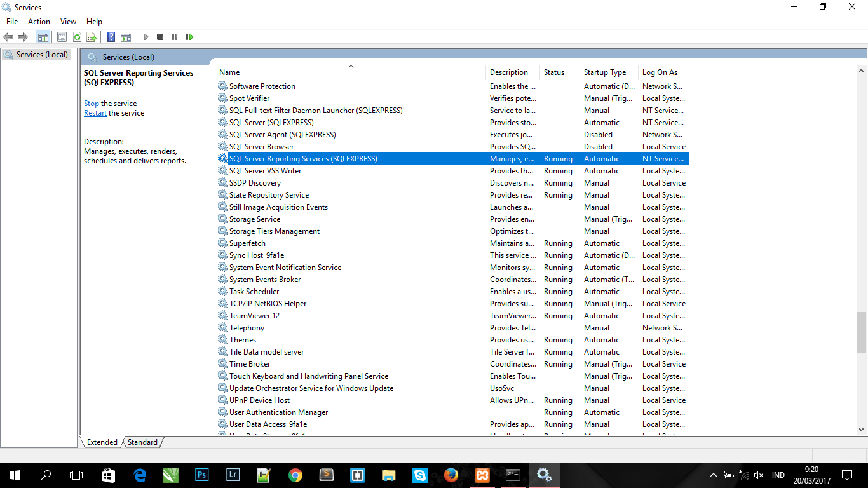Image resolution: width=868 pixels, height=488 pixels.
Task: Open the Help menu
Action: point(94,22)
